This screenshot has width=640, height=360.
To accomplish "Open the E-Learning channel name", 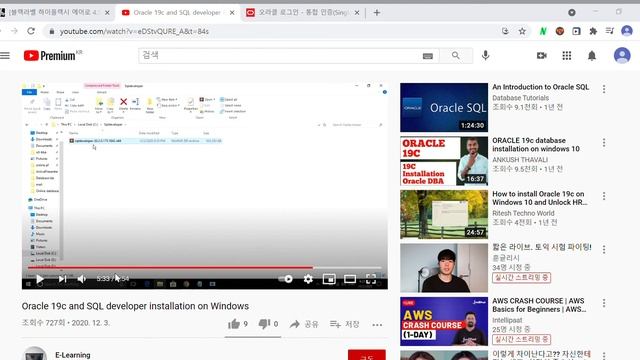I will coord(73,355).
